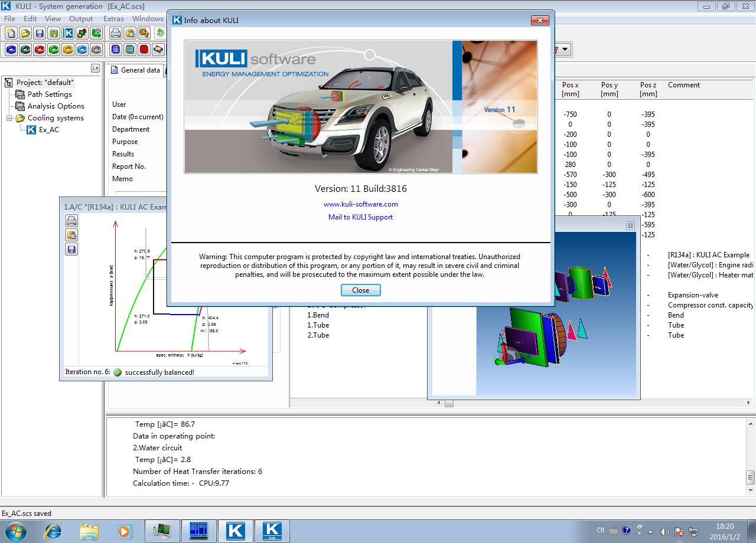Click the Action Center flag tray icon

coord(679,531)
